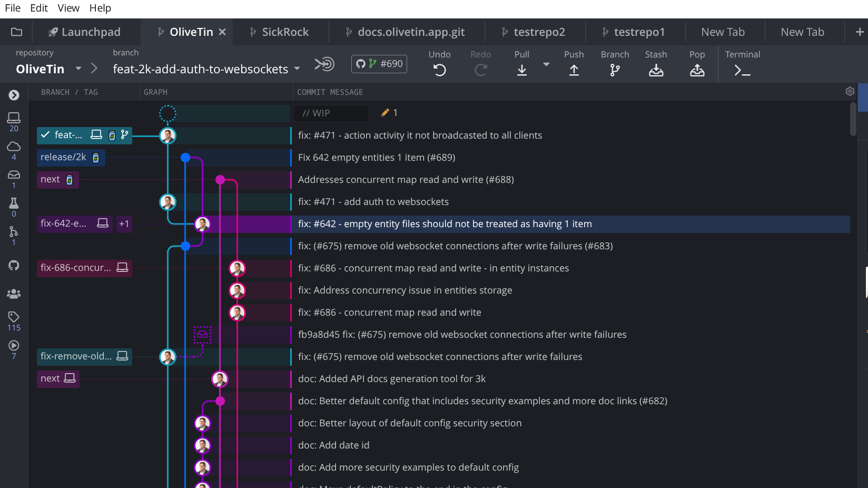Collapse the left sidebar with the arrow toggle
This screenshot has height=488, width=868.
14,95
